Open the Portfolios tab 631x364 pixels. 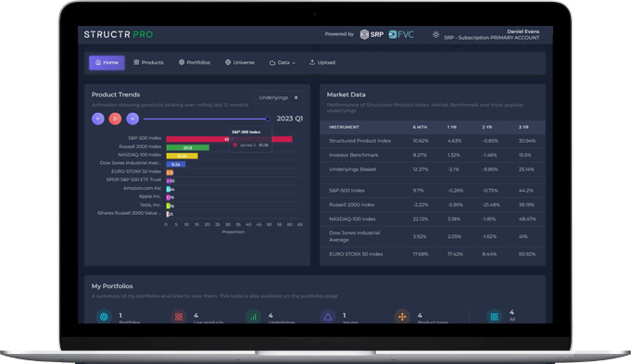click(x=195, y=63)
